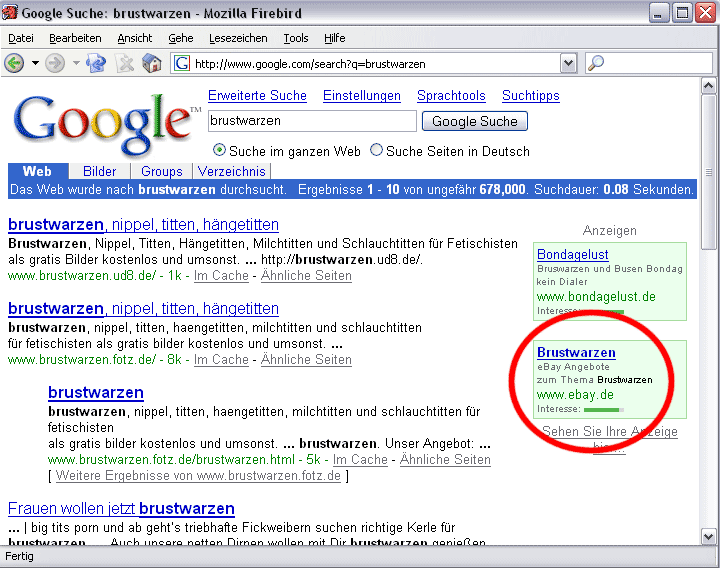Open Im Cache for brustwarzen.html 5k result
The image size is (720, 568).
(360, 460)
